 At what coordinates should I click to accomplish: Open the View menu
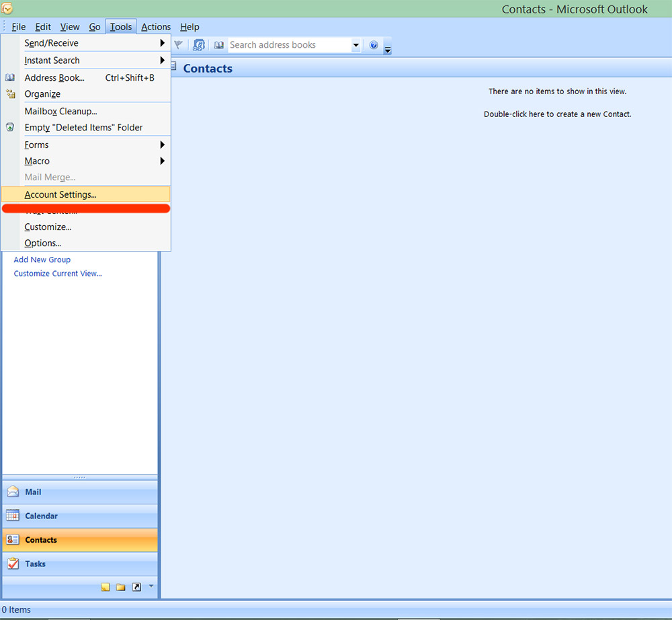(x=70, y=27)
